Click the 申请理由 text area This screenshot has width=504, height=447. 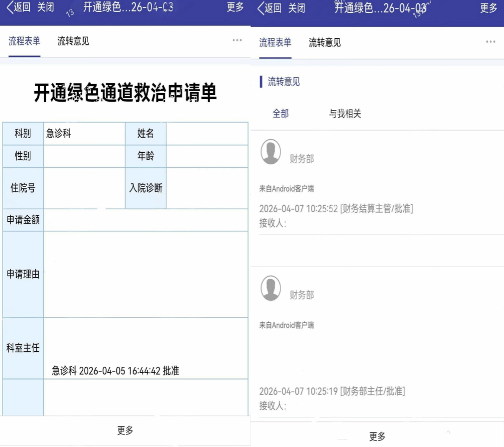146,275
